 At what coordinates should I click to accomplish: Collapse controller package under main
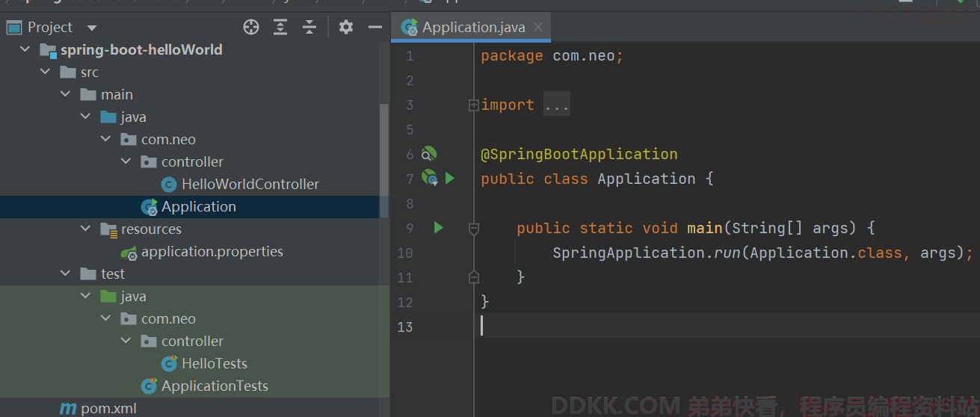126,162
